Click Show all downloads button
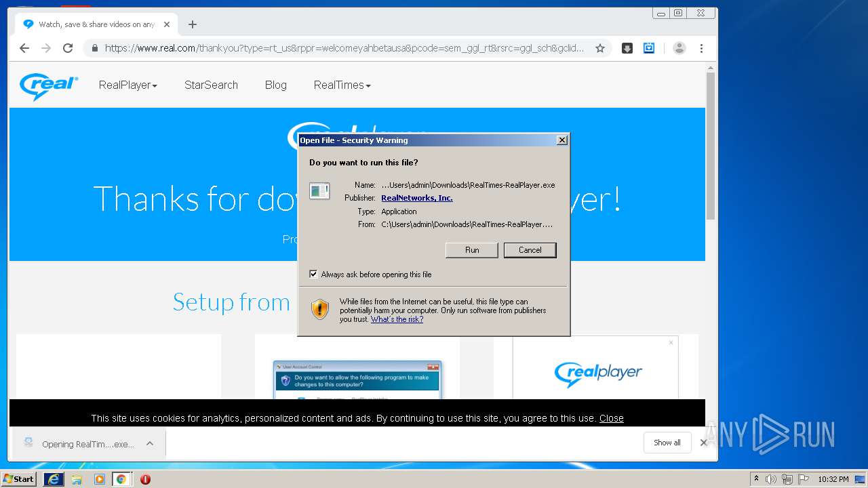Screen dimensions: 868x488 click(667, 443)
